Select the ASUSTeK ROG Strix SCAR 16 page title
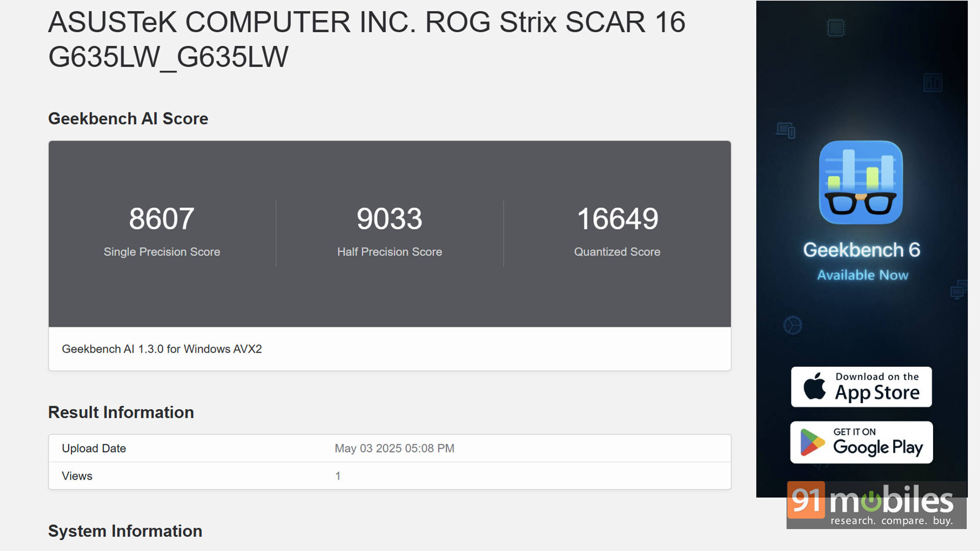The height and width of the screenshot is (551, 980). [x=366, y=39]
